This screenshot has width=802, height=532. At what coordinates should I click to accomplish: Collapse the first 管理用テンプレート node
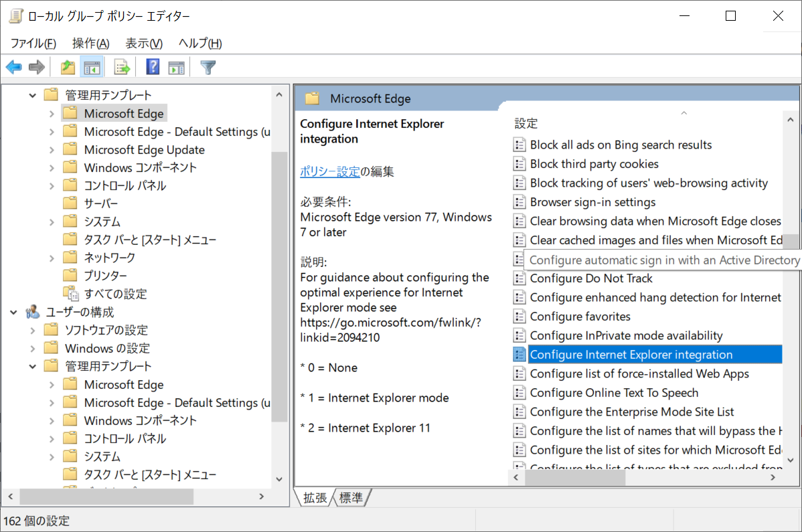pos(33,95)
